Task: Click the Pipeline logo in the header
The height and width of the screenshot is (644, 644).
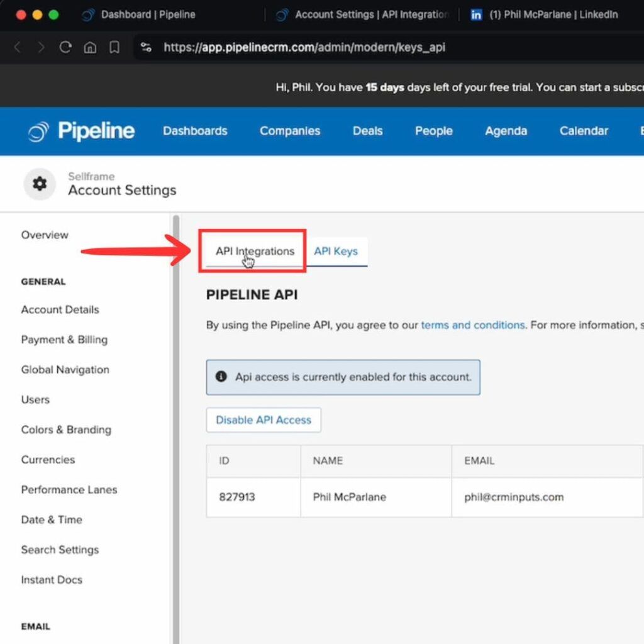Action: tap(81, 131)
